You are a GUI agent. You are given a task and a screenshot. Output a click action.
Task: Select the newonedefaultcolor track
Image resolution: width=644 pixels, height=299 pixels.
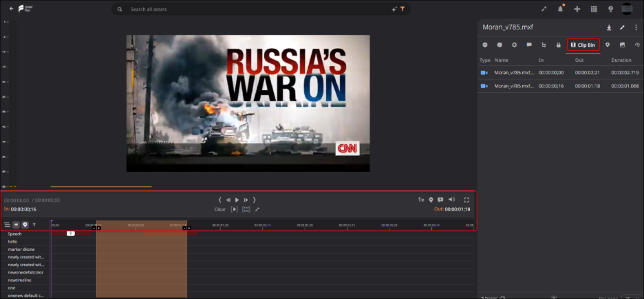coord(26,272)
